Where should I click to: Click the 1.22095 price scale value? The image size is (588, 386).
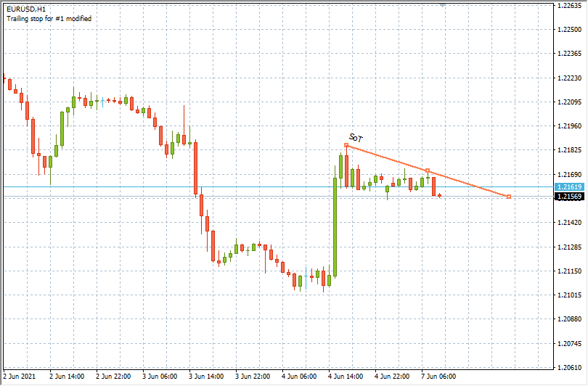[x=570, y=102]
